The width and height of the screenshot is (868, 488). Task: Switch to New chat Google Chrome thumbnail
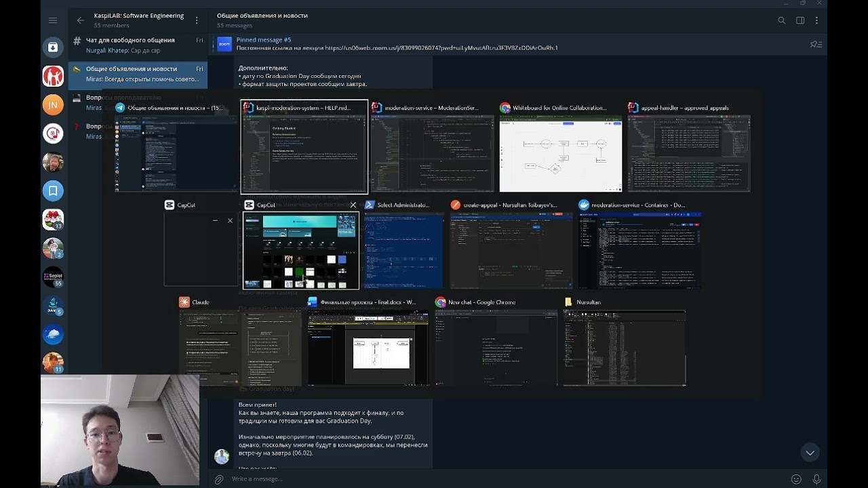click(x=496, y=342)
